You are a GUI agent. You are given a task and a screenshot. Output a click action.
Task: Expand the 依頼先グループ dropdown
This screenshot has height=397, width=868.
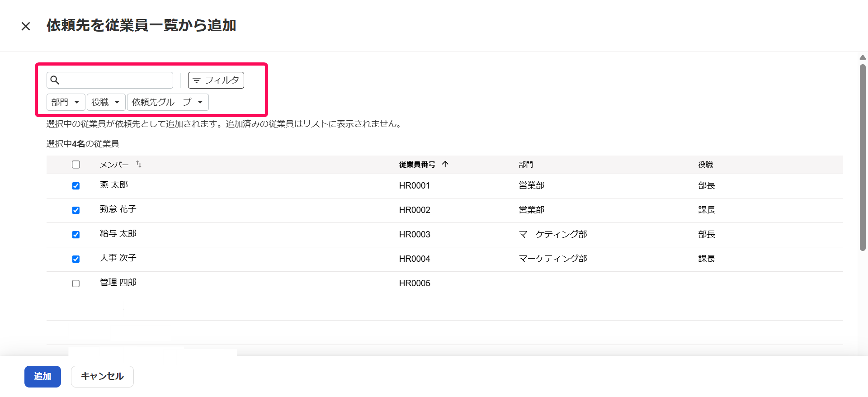(168, 102)
